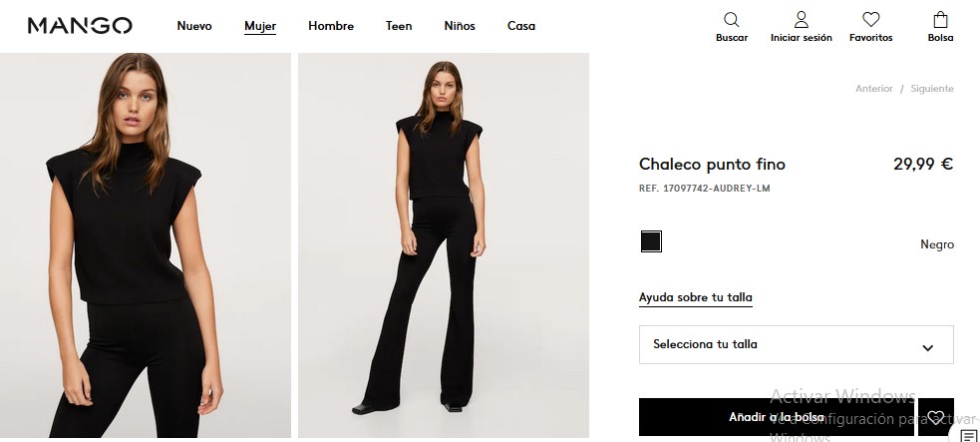Expand the Selecciona tu talla dropdown
This screenshot has width=980, height=442.
click(796, 344)
